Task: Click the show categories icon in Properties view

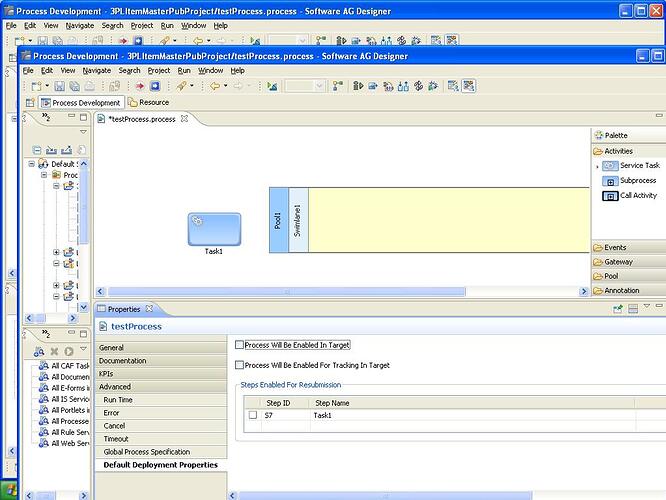Action: (x=633, y=309)
